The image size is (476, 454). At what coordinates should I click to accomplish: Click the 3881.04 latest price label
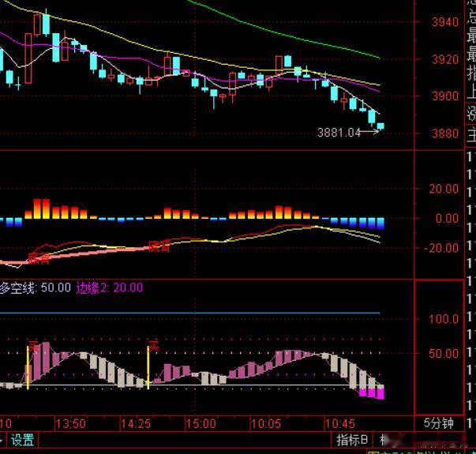339,133
